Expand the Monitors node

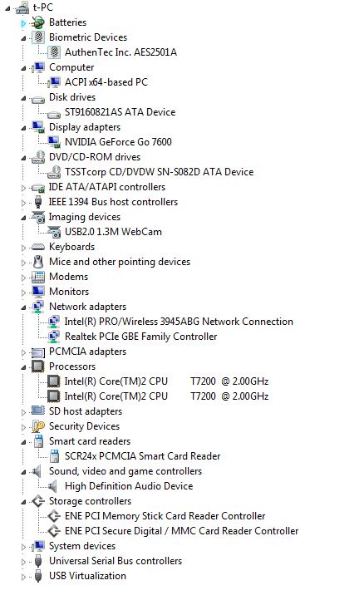[x=23, y=293]
